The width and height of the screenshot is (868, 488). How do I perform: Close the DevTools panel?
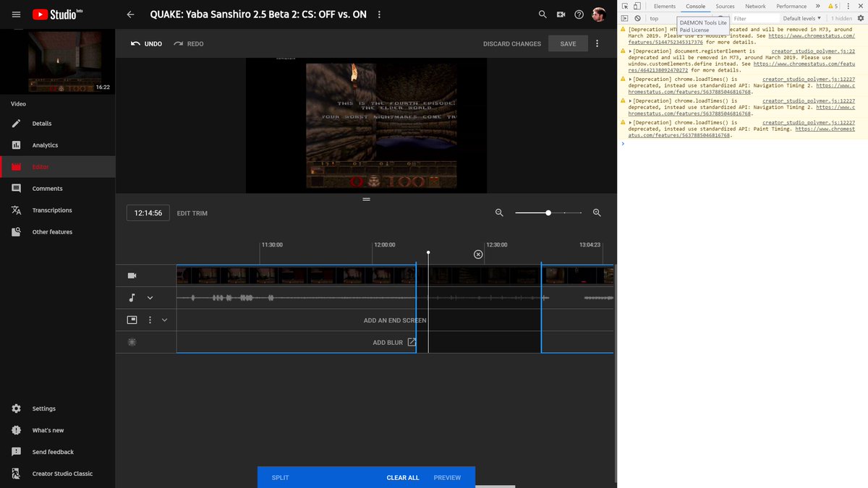[x=860, y=6]
